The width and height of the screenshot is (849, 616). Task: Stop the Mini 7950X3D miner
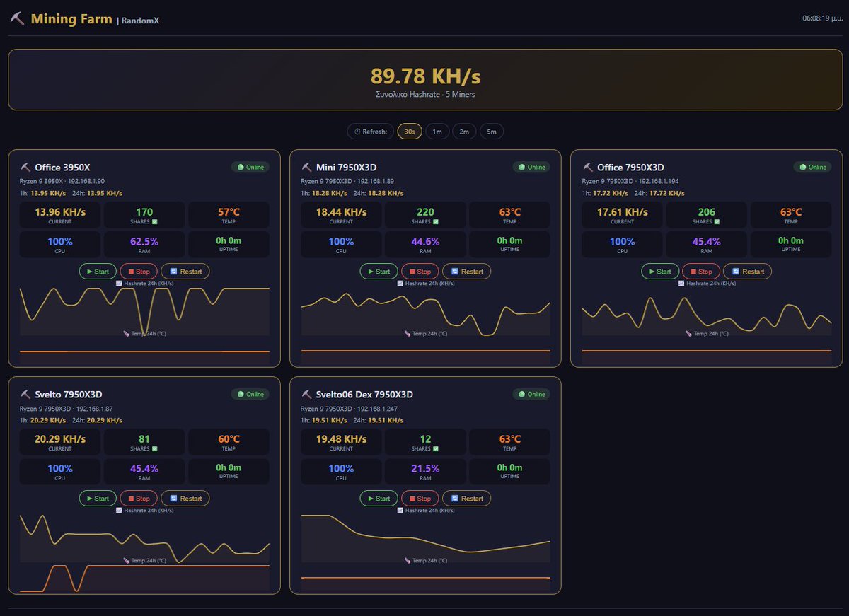[420, 271]
